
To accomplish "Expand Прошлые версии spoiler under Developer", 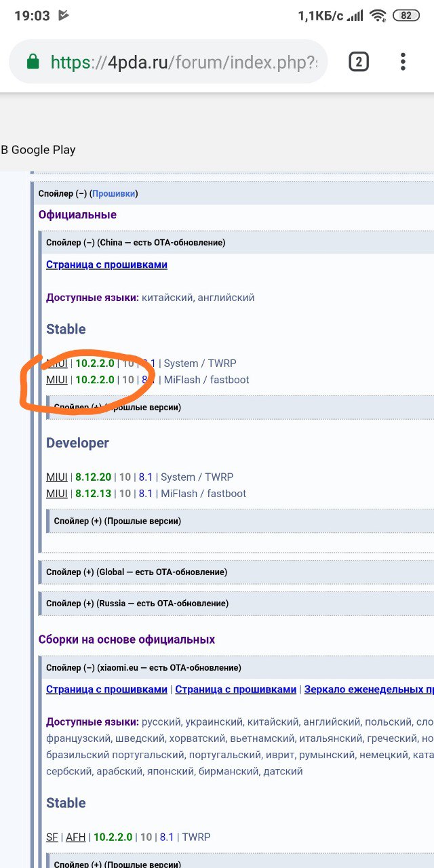I will [x=241, y=521].
